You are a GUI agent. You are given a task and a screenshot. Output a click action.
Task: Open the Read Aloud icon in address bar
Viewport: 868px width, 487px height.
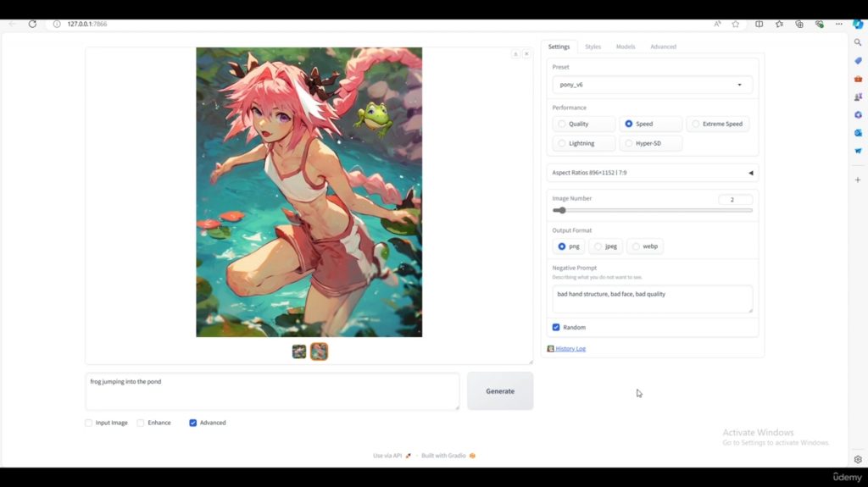[x=717, y=24]
